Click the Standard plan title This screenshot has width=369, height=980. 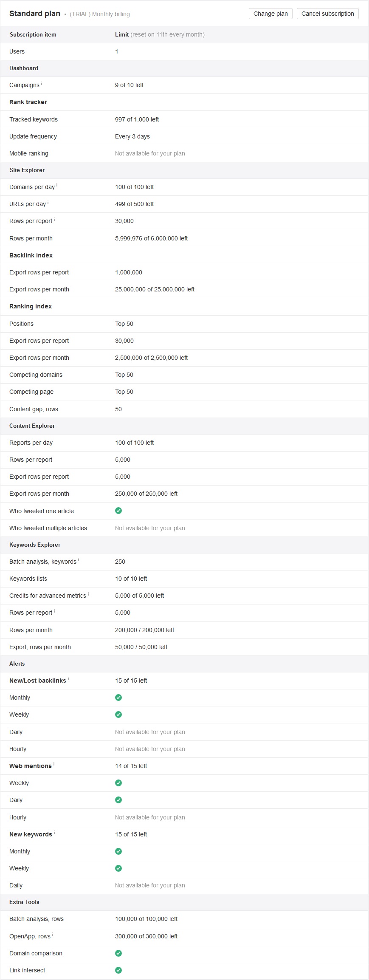[35, 14]
